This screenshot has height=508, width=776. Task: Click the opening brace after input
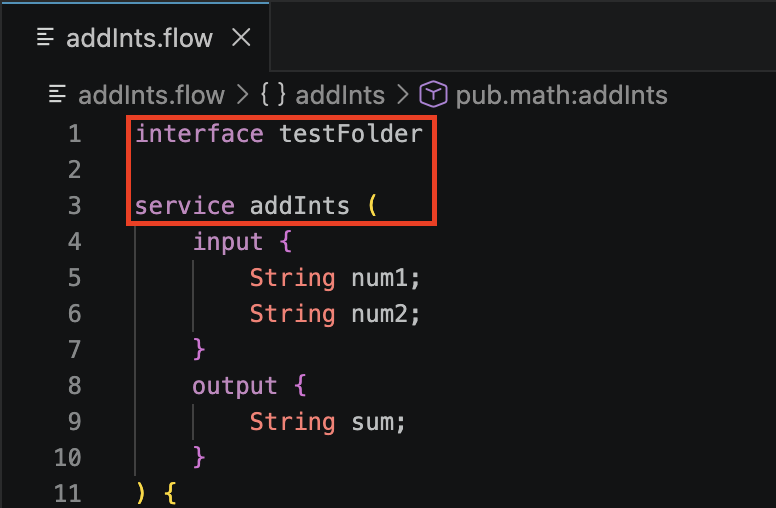[286, 242]
